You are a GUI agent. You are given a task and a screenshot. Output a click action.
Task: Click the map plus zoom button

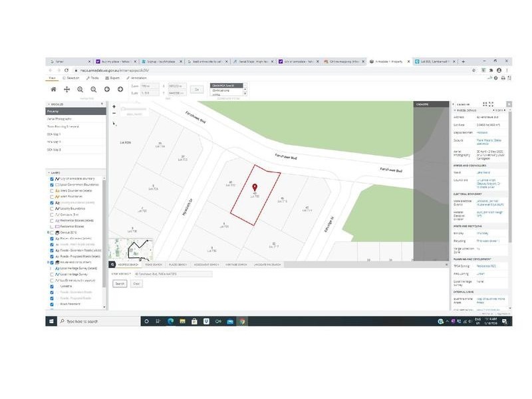coord(114,106)
